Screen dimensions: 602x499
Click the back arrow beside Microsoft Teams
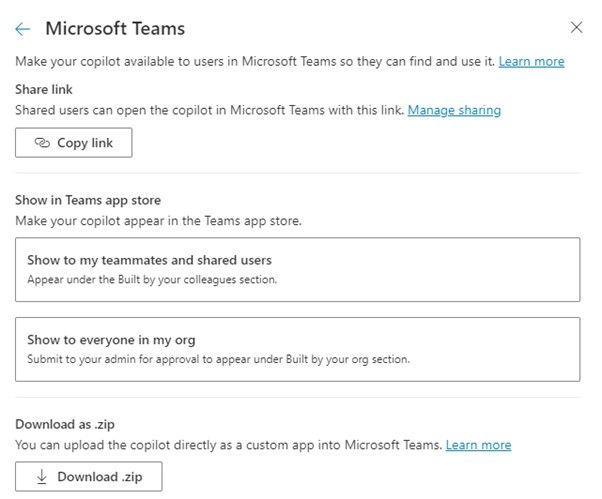(x=23, y=29)
